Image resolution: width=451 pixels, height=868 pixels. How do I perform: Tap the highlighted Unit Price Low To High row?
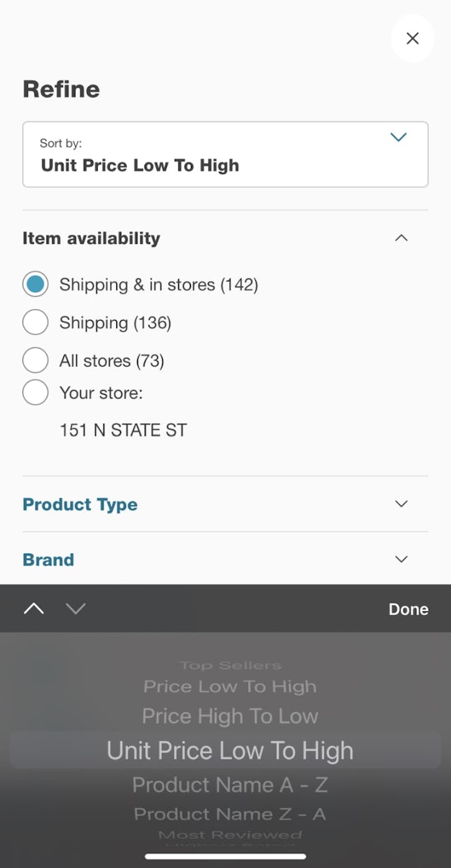230,750
